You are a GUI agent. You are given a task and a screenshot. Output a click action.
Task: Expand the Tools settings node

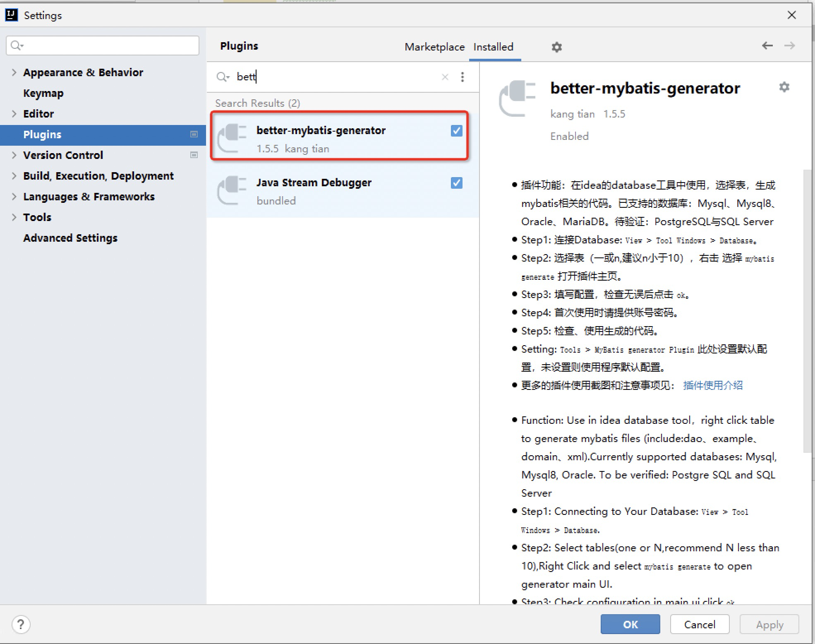[x=14, y=217]
